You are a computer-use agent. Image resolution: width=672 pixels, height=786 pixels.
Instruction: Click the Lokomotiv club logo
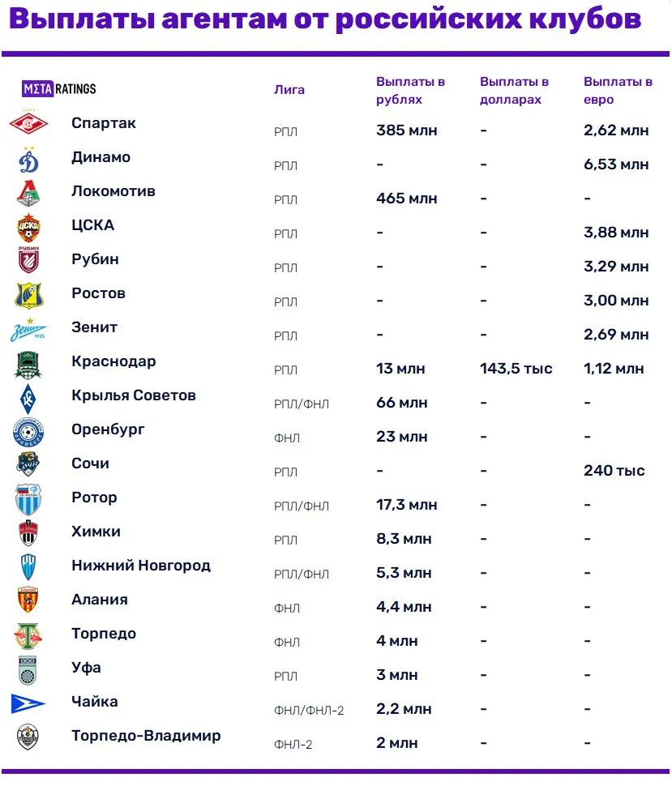(x=28, y=194)
